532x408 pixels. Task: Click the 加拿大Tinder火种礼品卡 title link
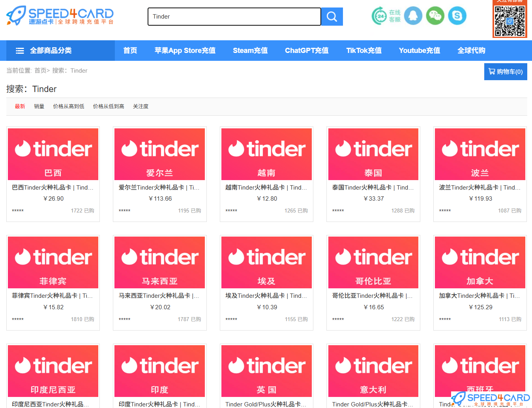[x=480, y=296]
